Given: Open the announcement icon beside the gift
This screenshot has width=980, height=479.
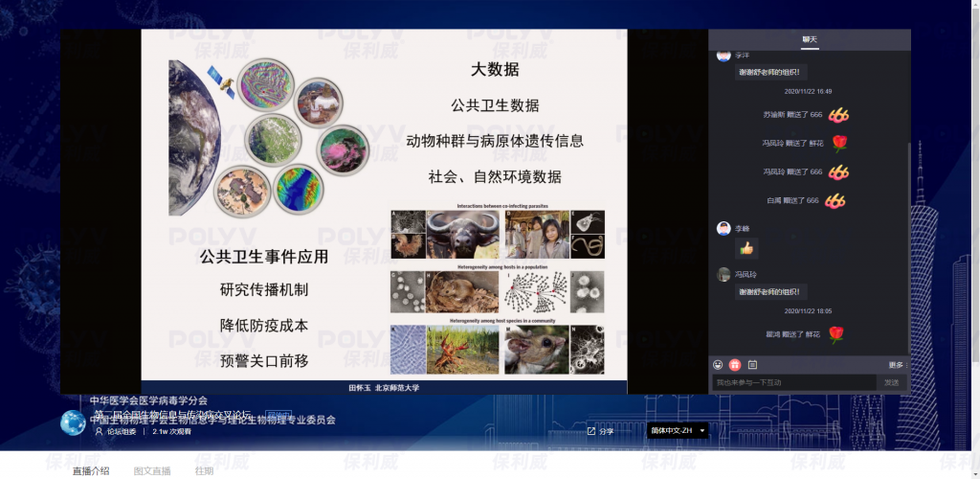Looking at the screenshot, I should point(752,365).
